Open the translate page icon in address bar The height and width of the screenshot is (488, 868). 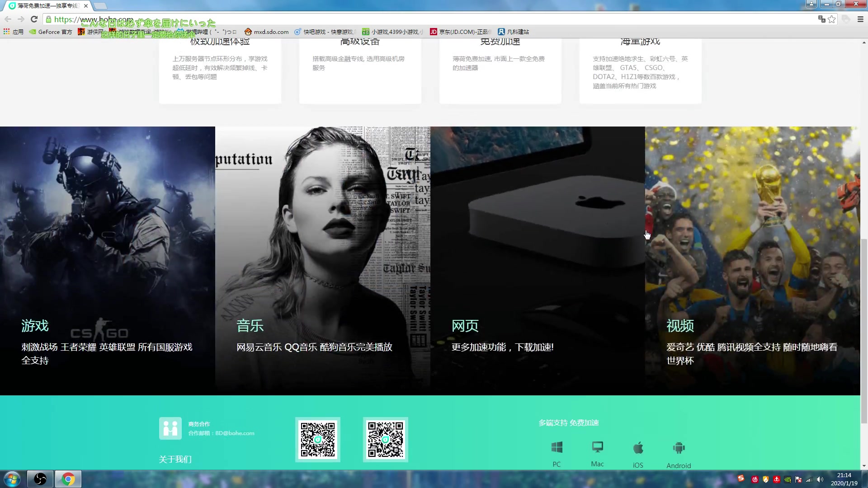click(x=821, y=19)
